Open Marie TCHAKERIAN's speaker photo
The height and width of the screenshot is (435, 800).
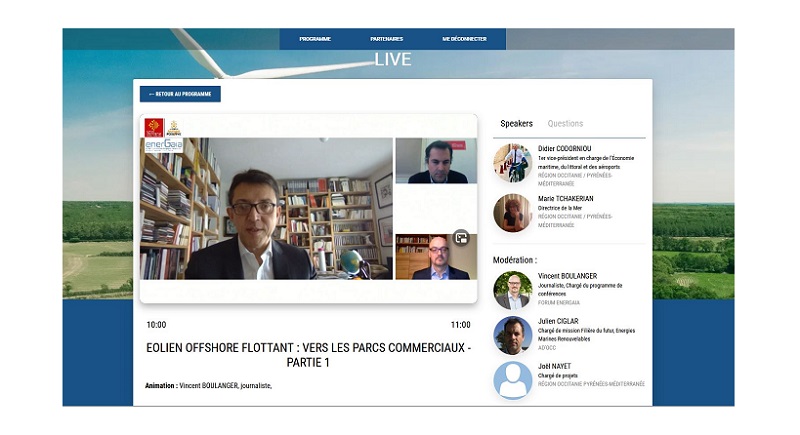click(513, 213)
